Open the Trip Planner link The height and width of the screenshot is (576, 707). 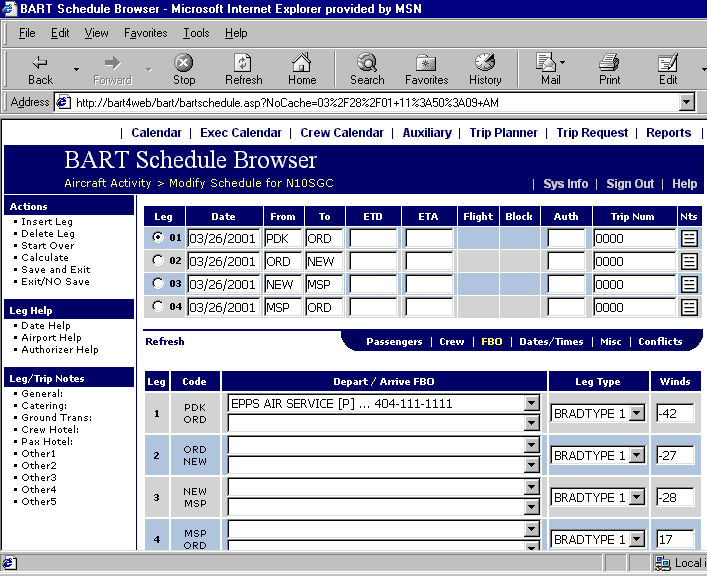coord(503,133)
